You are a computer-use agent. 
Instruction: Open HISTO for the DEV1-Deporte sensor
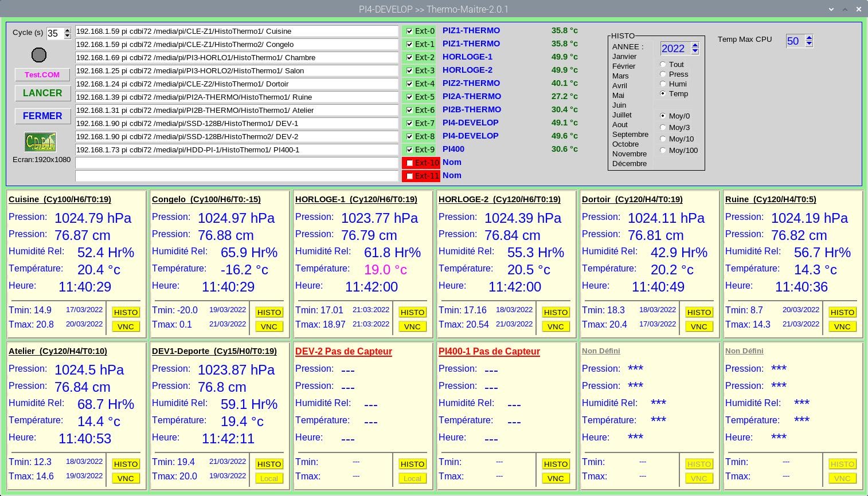click(x=269, y=464)
